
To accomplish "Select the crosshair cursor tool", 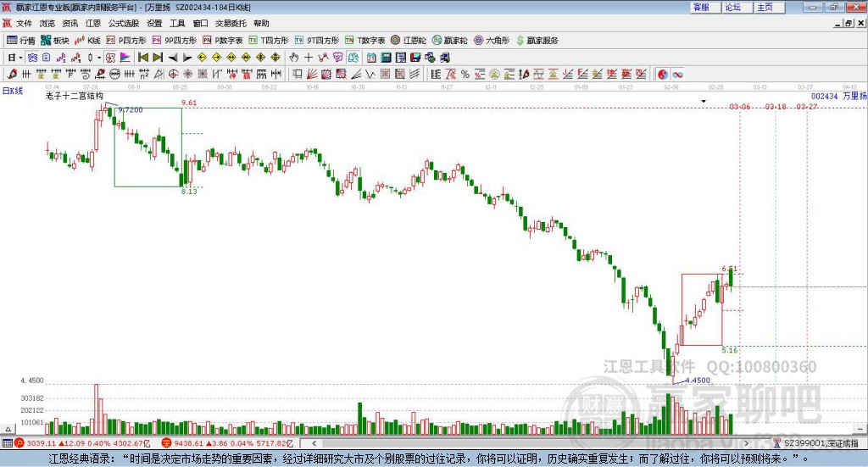I will point(309,58).
